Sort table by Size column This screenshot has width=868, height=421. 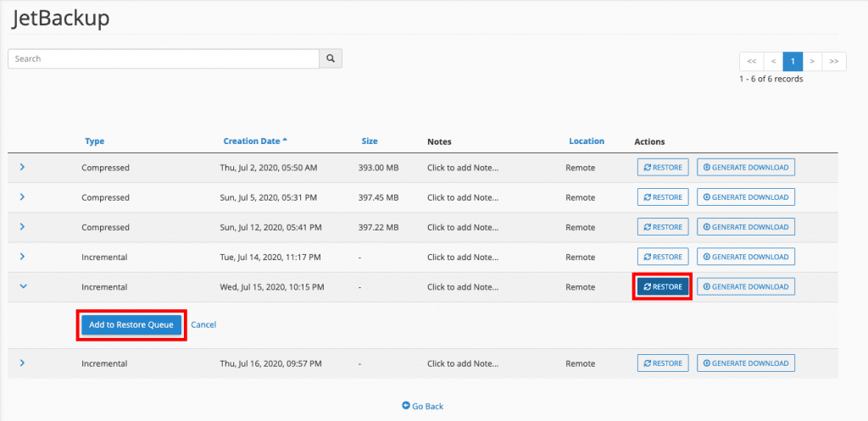click(370, 141)
